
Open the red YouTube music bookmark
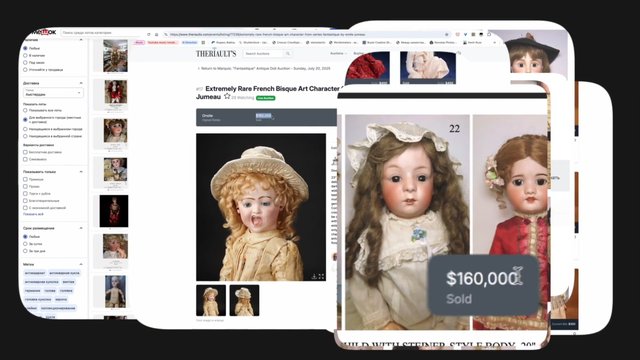click(162, 42)
